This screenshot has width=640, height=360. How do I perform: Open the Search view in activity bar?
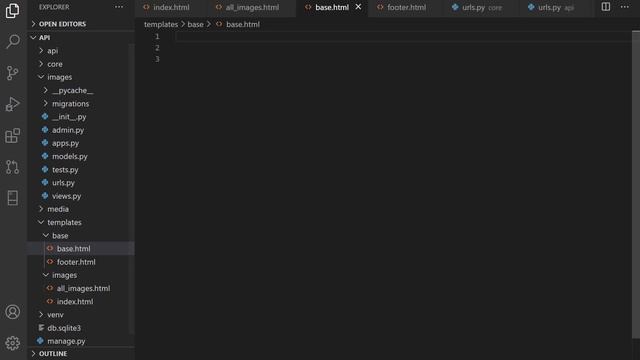(x=13, y=41)
